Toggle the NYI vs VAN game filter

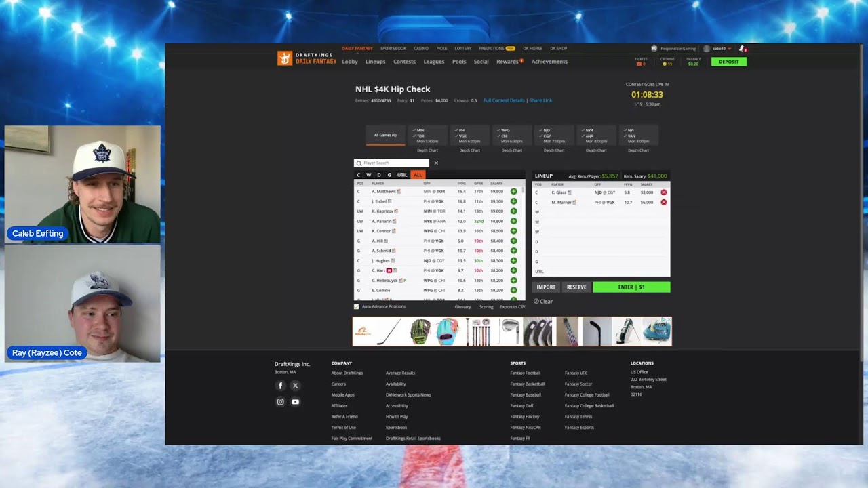click(x=637, y=136)
